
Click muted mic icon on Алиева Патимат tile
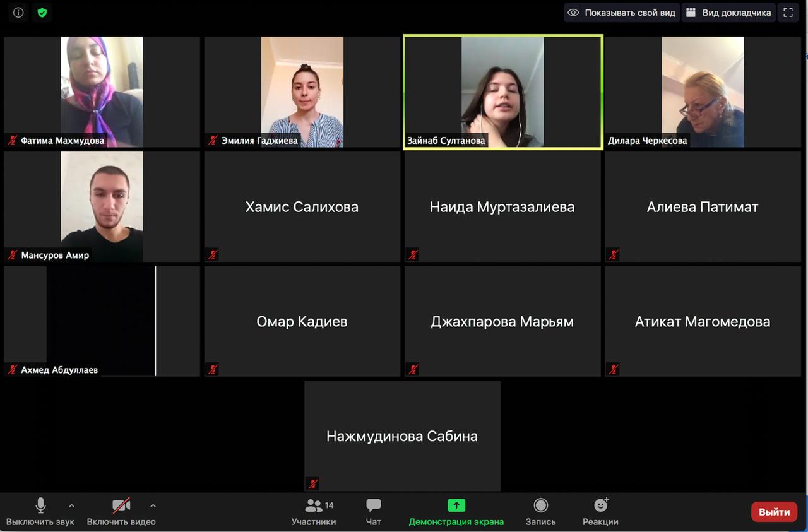[x=614, y=255]
